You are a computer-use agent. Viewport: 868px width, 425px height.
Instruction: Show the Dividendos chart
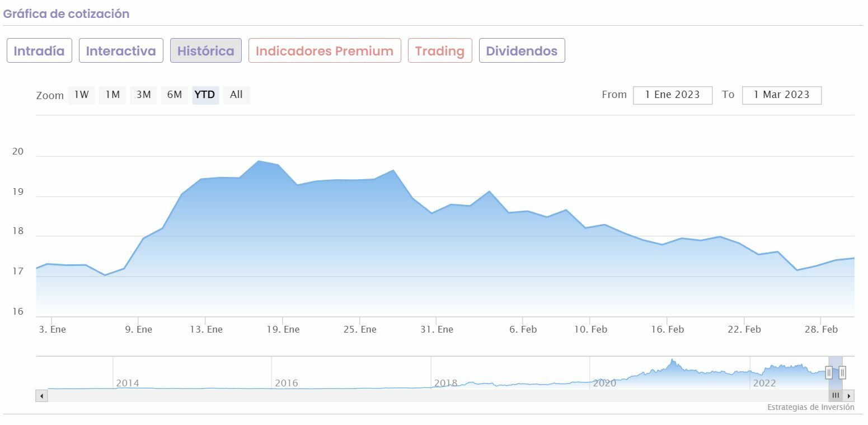click(x=522, y=51)
